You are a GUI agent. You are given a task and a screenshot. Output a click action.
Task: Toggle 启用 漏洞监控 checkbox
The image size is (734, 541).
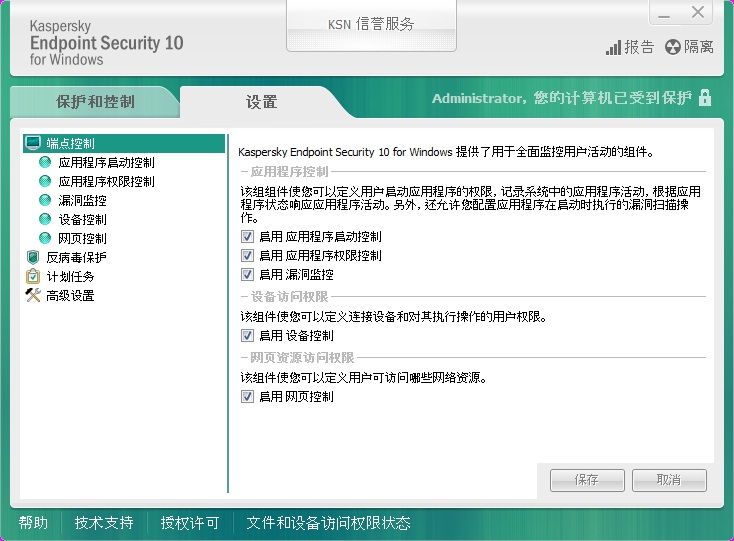pyautogui.click(x=247, y=274)
